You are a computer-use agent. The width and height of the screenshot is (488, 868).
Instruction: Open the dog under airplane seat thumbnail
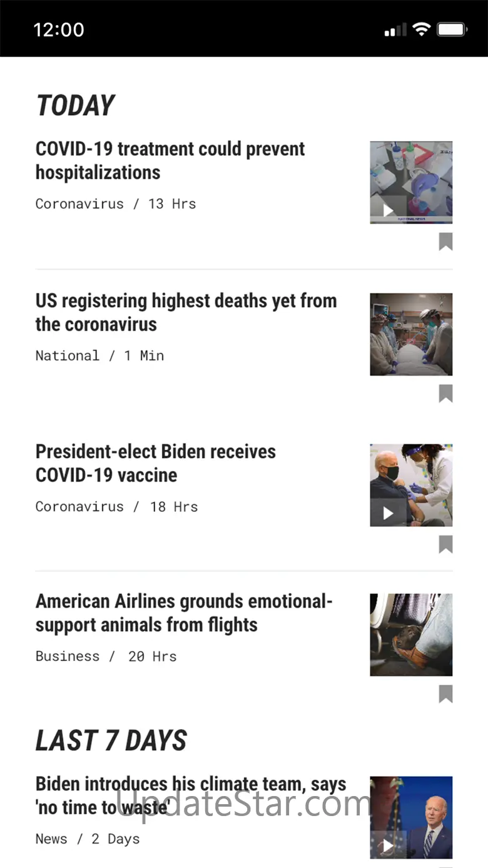pos(411,635)
